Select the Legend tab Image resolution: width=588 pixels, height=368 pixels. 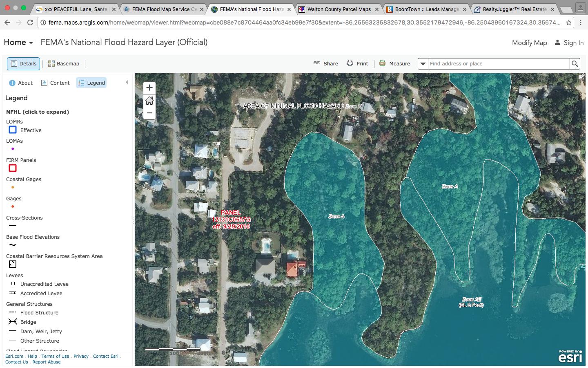(x=91, y=83)
